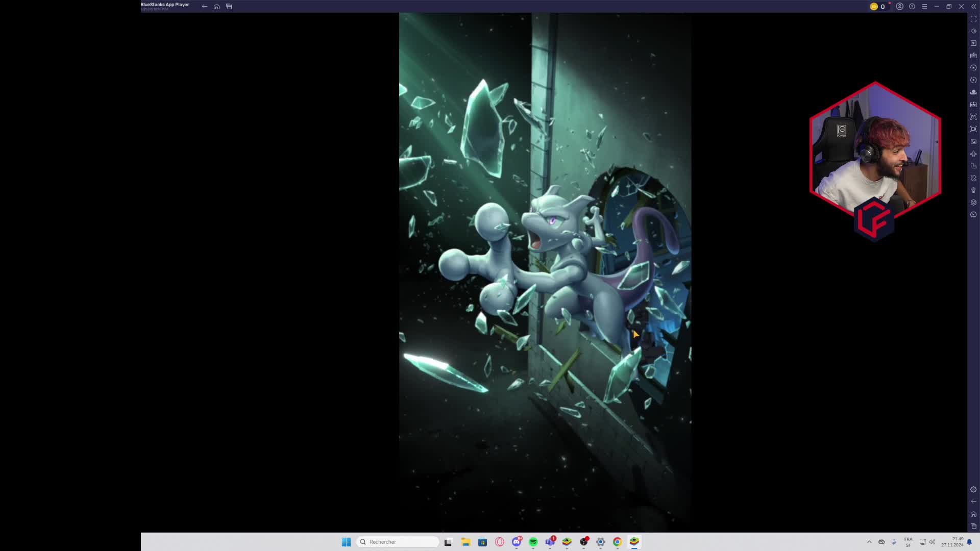This screenshot has width=980, height=551.
Task: Open the macro recorder icon
Action: 973,80
